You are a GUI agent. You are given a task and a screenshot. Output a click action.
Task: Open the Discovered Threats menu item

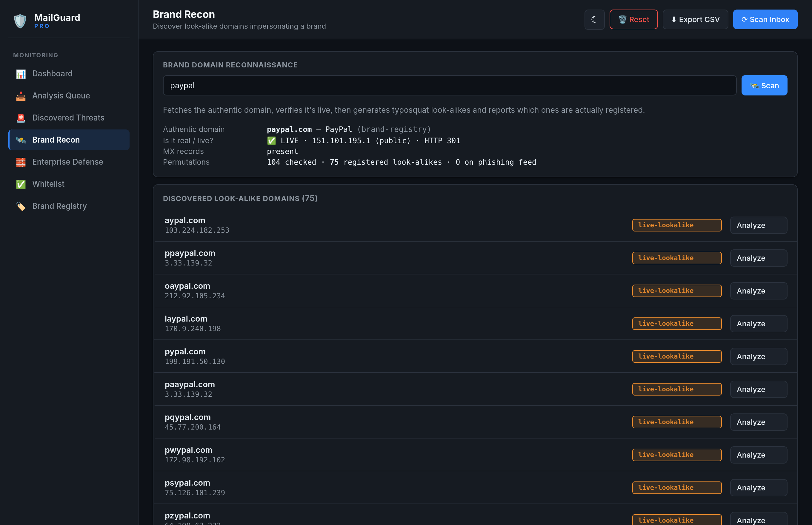(69, 118)
